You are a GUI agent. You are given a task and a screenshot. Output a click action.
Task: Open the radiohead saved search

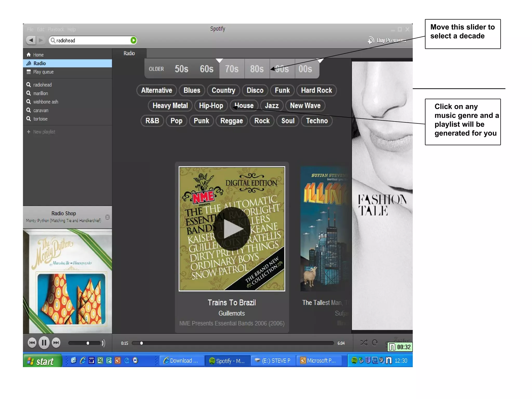[68, 85]
